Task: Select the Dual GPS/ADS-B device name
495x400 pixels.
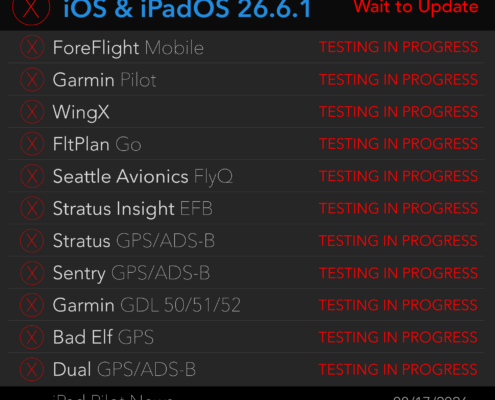Action: 124,370
